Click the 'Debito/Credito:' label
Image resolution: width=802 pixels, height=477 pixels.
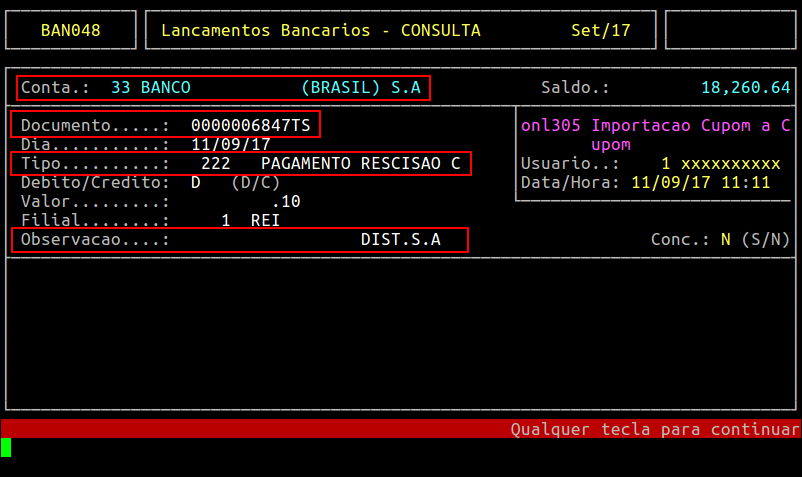pos(95,183)
